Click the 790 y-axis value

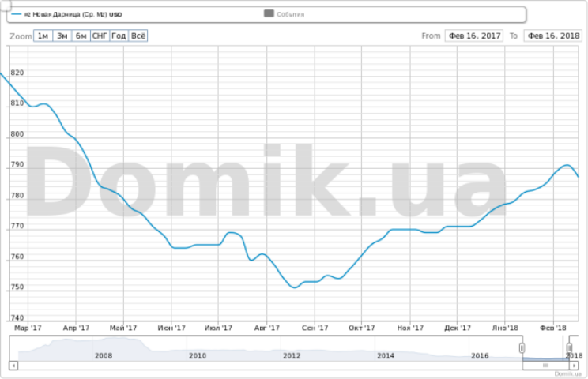[x=17, y=164]
